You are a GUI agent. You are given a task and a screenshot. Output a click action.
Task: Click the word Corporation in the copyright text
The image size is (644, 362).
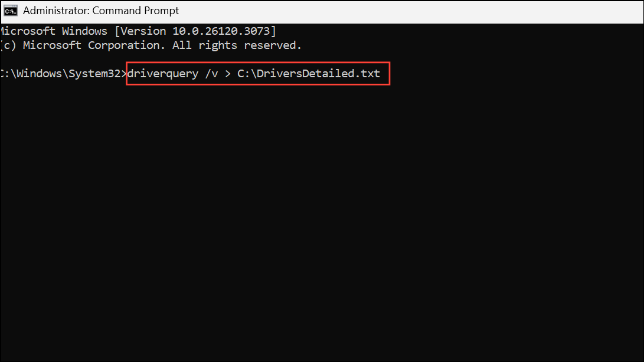124,45
